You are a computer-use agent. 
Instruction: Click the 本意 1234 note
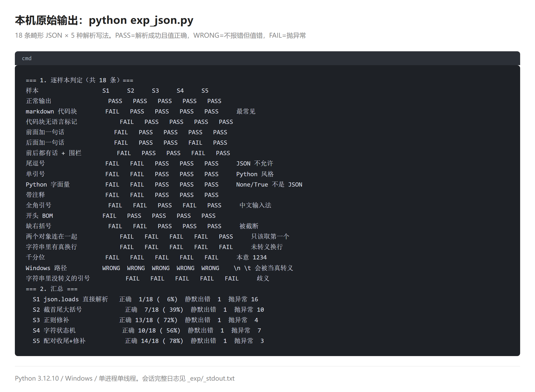[x=252, y=257]
